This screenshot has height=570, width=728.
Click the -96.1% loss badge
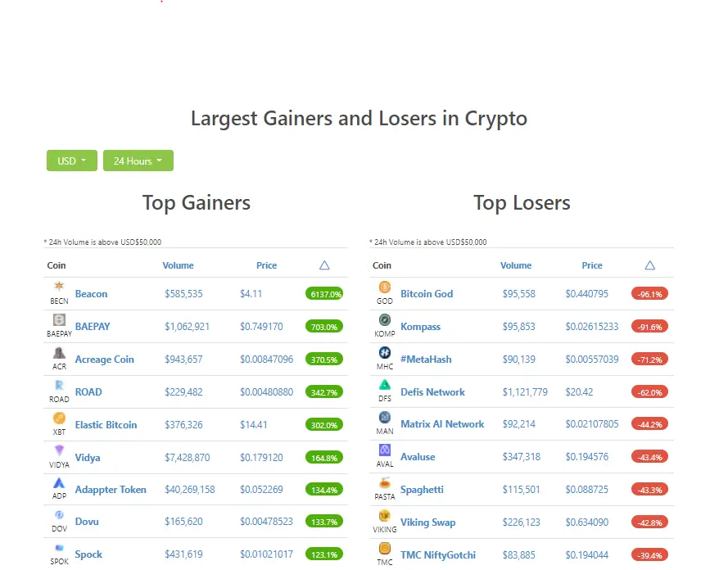[x=649, y=294]
